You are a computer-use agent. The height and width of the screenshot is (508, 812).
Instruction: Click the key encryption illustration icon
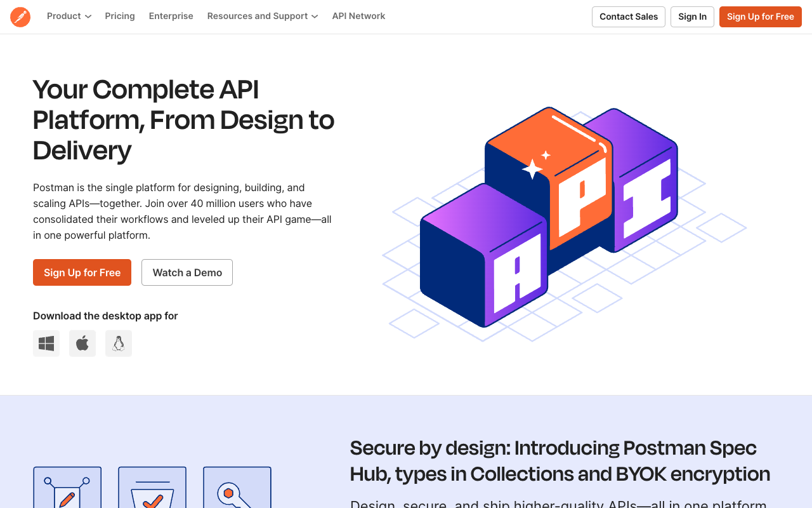tap(237, 488)
